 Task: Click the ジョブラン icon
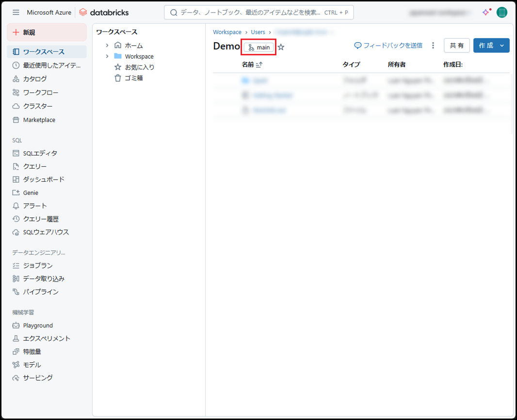(x=16, y=265)
